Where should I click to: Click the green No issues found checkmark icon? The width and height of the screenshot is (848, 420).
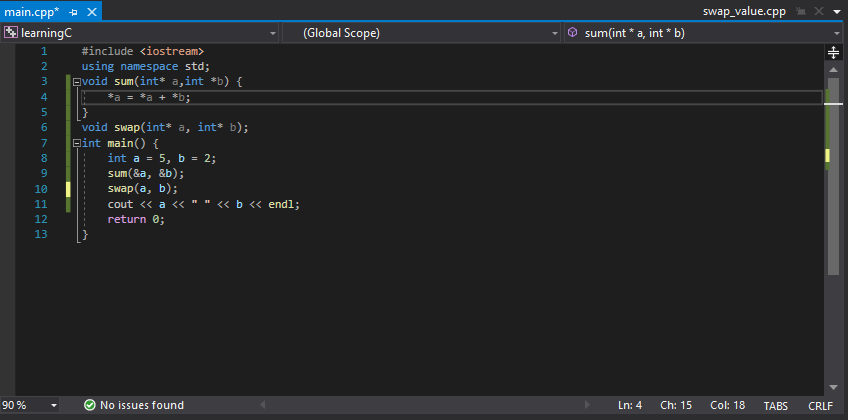[90, 405]
